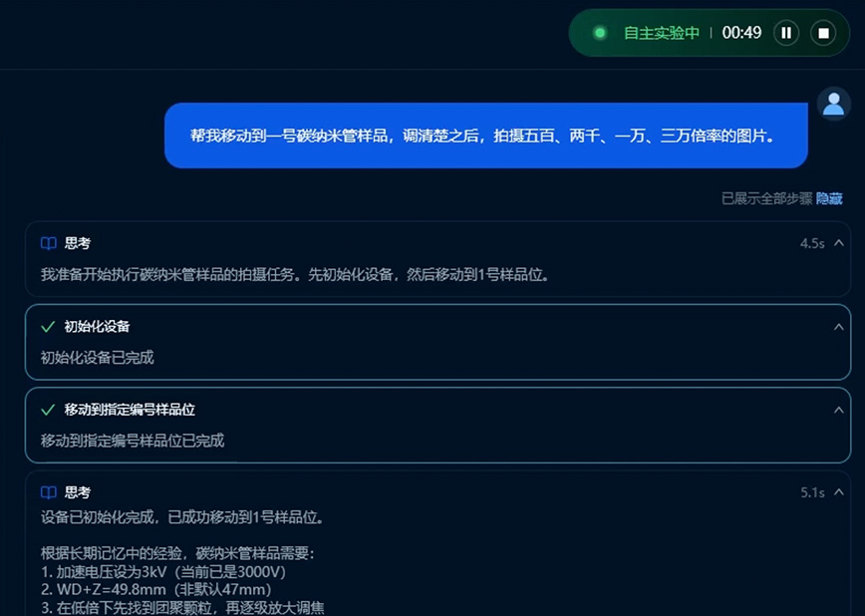Viewport: 865px width, 616px height.
Task: Stop the autonomous experiment
Action: point(823,33)
